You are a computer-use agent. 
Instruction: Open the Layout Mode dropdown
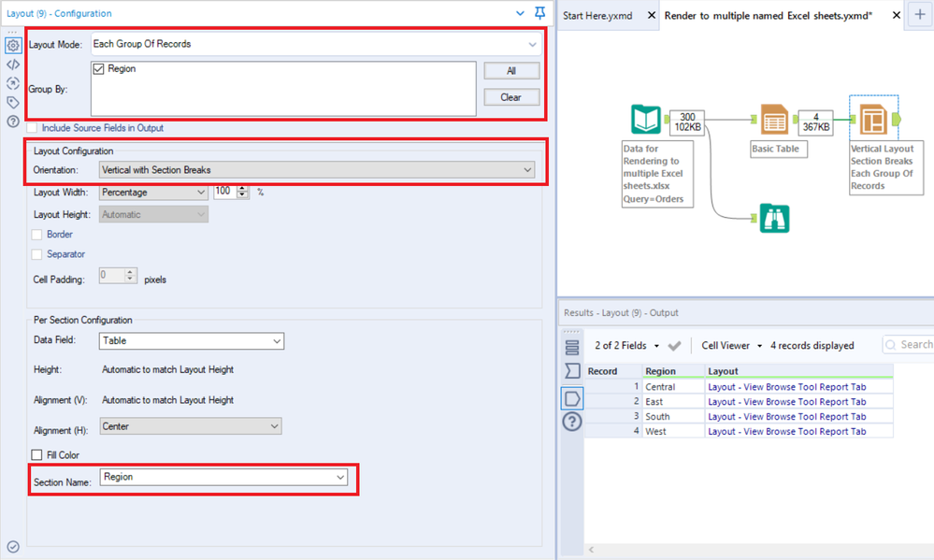tap(532, 44)
